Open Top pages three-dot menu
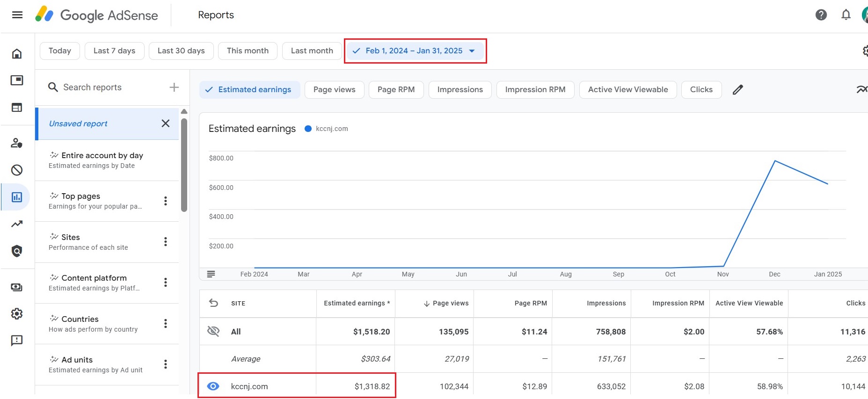Viewport: 868px width, 399px height. (165, 201)
